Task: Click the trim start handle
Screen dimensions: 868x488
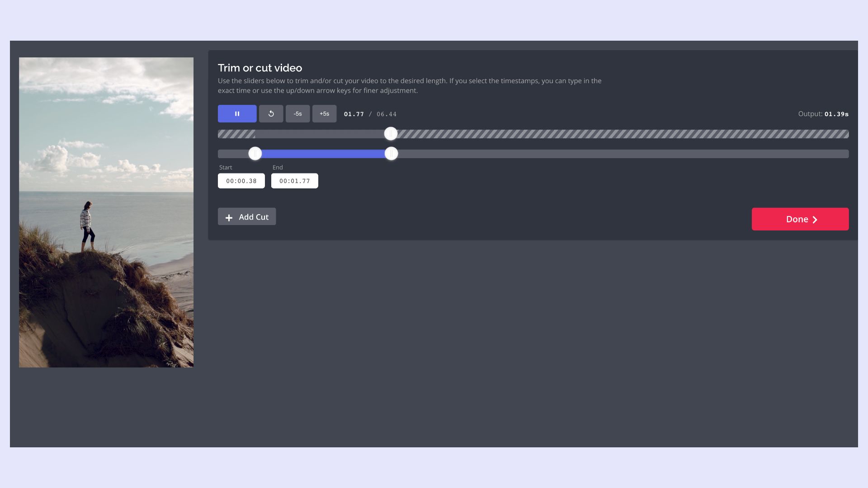Action: pyautogui.click(x=255, y=154)
